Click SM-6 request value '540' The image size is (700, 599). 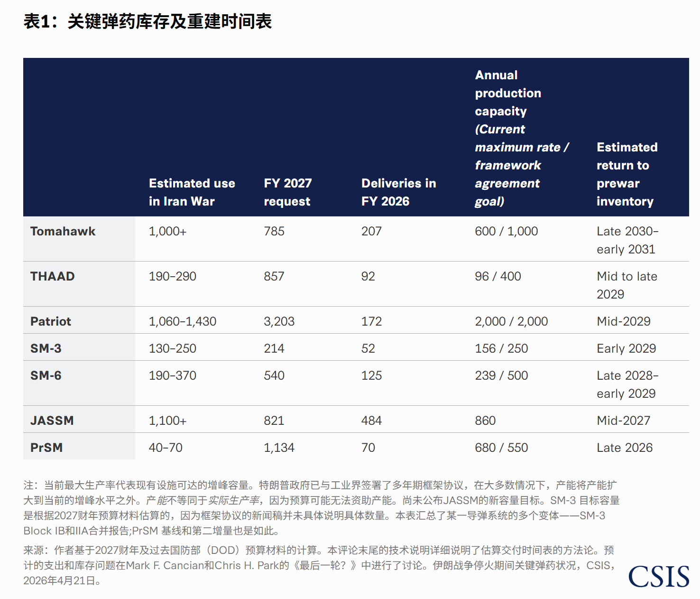pos(274,375)
